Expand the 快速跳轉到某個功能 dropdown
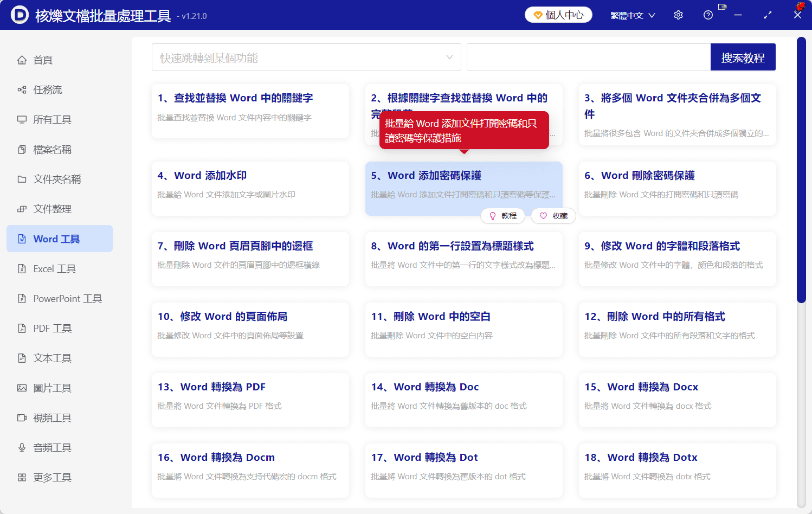This screenshot has width=812, height=514. coord(306,56)
